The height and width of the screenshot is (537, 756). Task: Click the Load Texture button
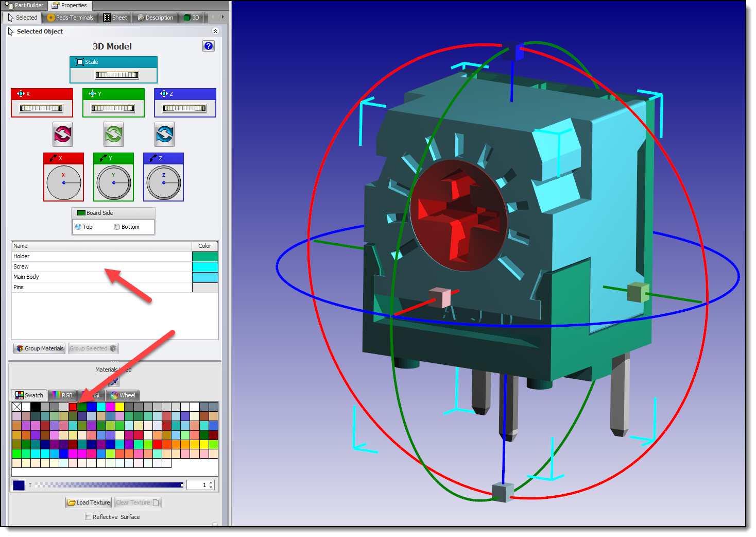pyautogui.click(x=89, y=502)
